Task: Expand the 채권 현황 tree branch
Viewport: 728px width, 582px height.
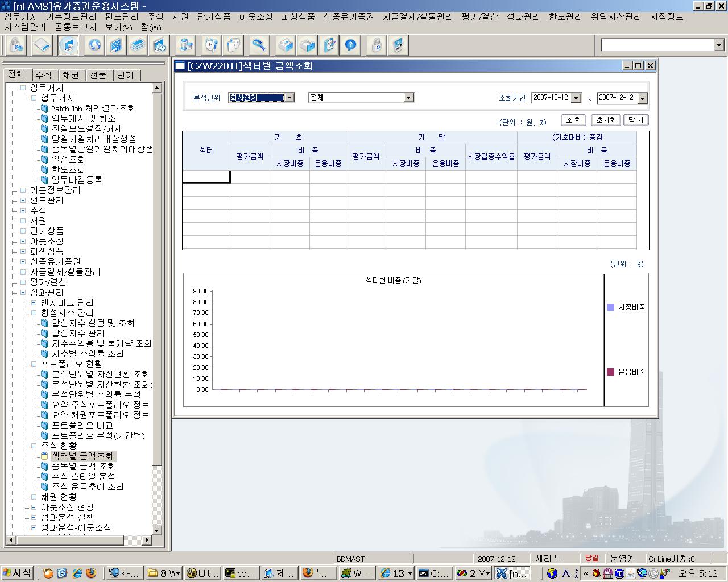Action: click(x=33, y=497)
